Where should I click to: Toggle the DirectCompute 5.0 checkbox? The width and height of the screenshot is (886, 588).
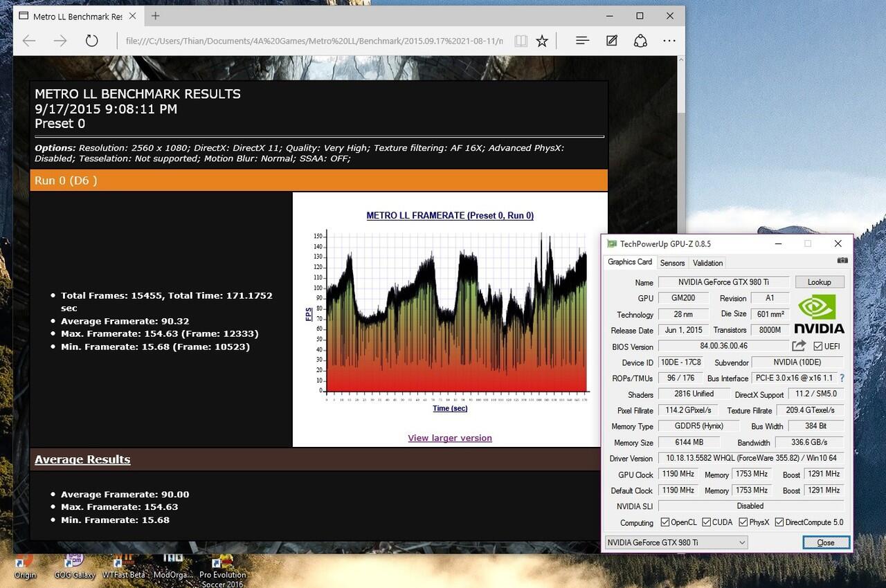pos(779,522)
